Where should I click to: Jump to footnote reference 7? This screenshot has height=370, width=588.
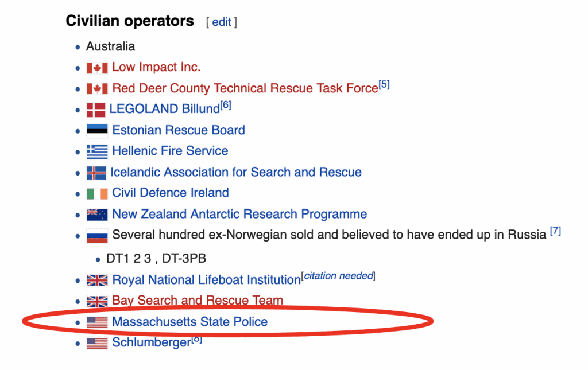pyautogui.click(x=555, y=231)
